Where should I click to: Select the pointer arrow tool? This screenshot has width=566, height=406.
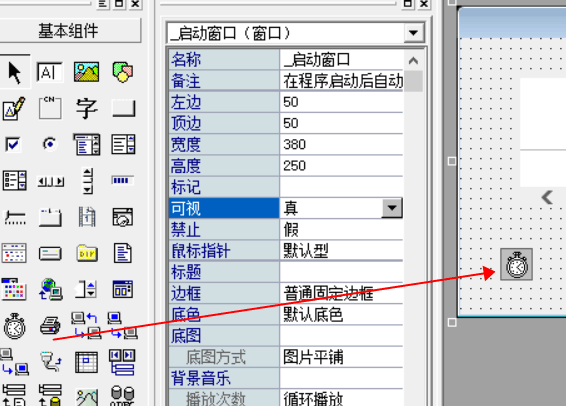click(x=14, y=72)
